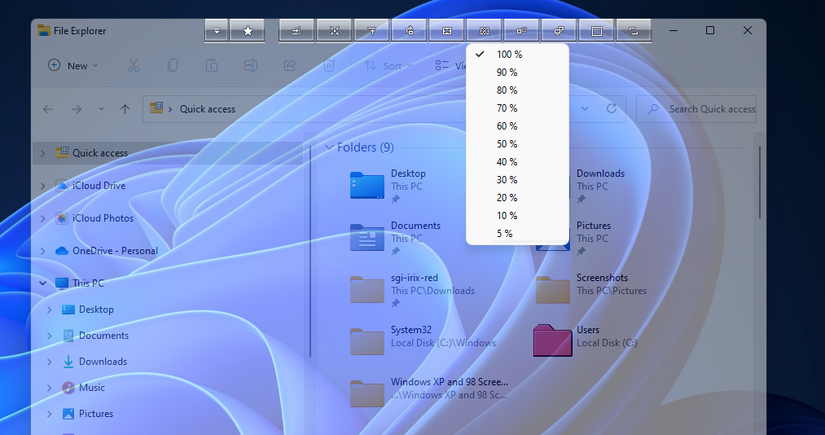Choose 60 % from the transparency list
Viewport: 825px width, 435px height.
point(517,126)
